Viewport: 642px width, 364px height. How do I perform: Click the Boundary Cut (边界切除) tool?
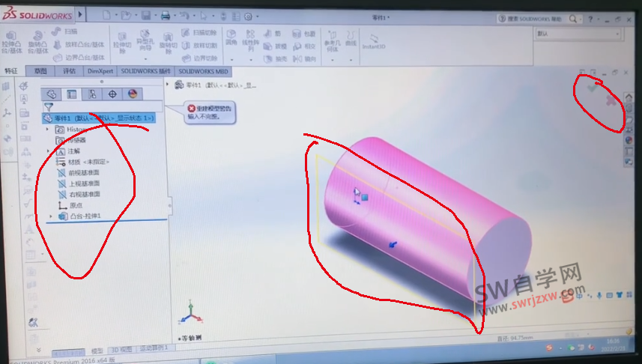(199, 58)
